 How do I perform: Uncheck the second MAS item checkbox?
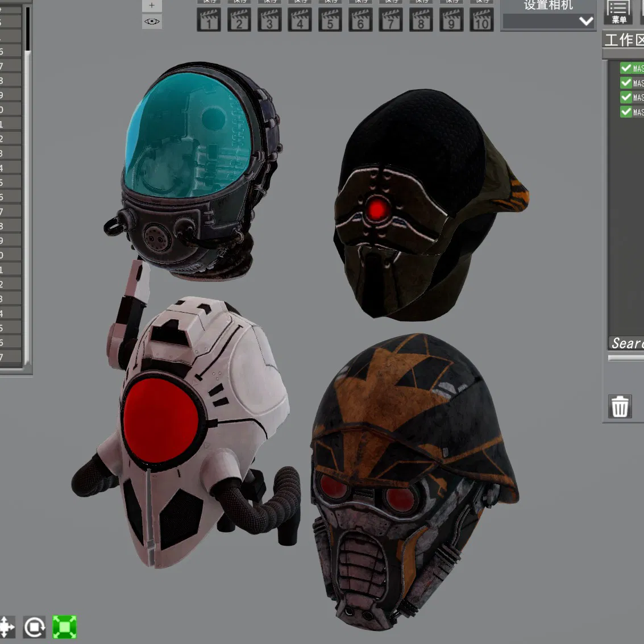pyautogui.click(x=626, y=82)
